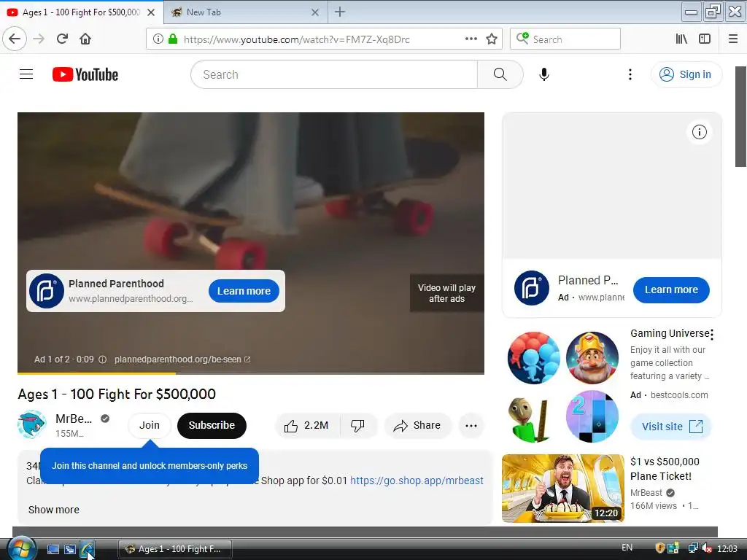Viewport: 747px width, 560px height.
Task: Open ad info icon next to Ad 1 of 2
Action: pos(102,359)
